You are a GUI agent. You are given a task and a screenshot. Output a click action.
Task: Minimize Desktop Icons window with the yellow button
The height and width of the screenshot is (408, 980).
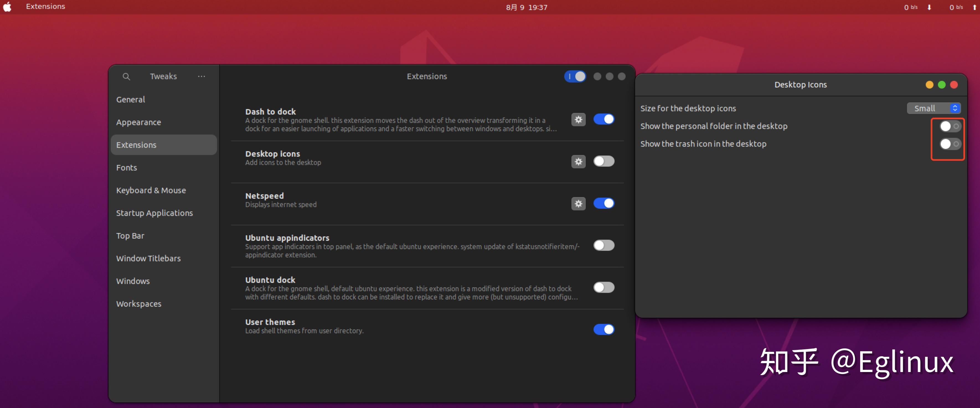[x=929, y=85]
